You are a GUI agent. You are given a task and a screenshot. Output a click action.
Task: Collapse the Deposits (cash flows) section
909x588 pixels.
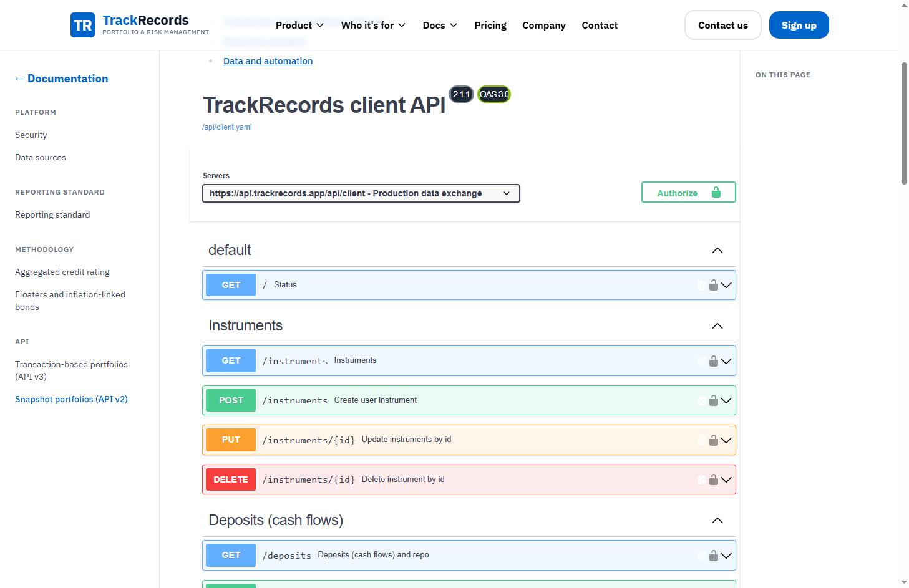(x=717, y=521)
